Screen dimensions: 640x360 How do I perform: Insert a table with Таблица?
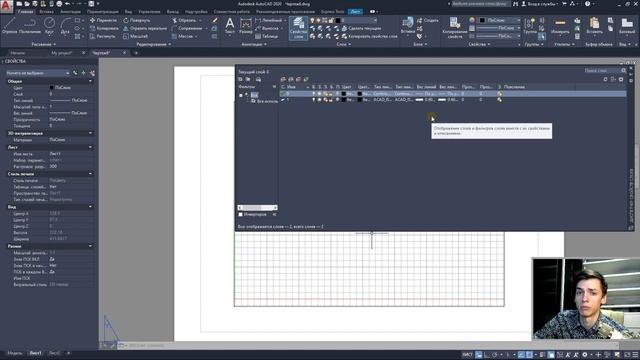(267, 36)
